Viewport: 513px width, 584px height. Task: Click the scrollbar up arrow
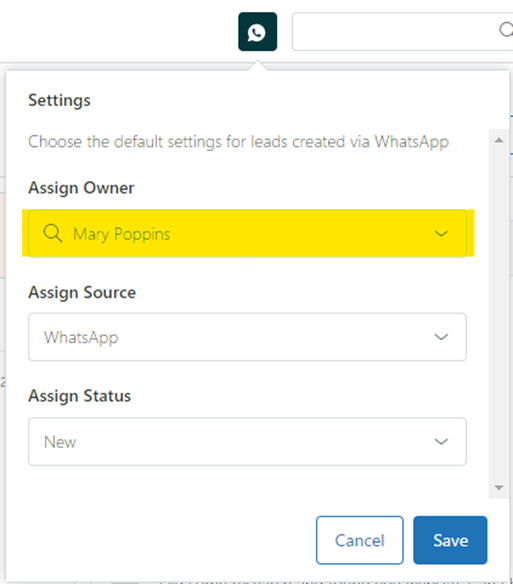[x=499, y=140]
